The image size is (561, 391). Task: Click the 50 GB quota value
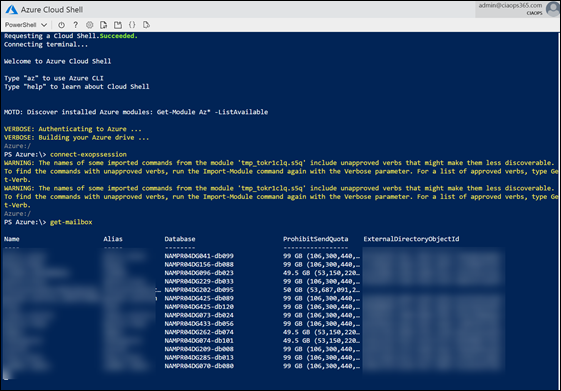pyautogui.click(x=321, y=290)
